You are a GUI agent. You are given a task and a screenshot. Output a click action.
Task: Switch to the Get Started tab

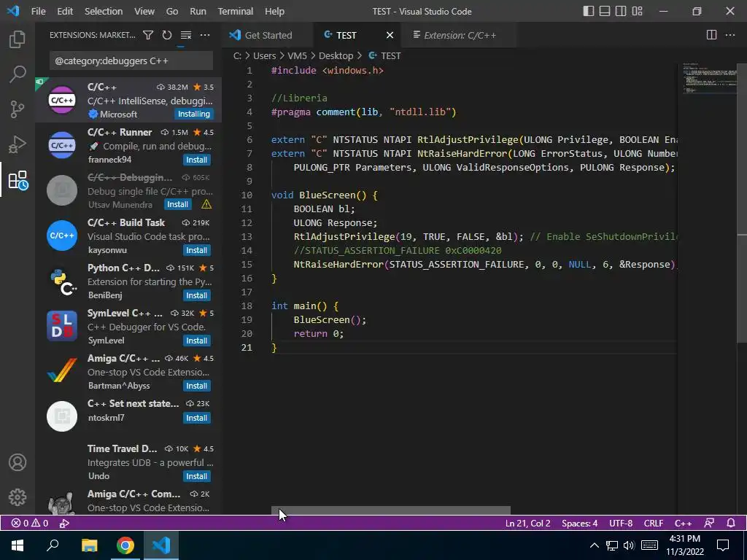pyautogui.click(x=268, y=35)
